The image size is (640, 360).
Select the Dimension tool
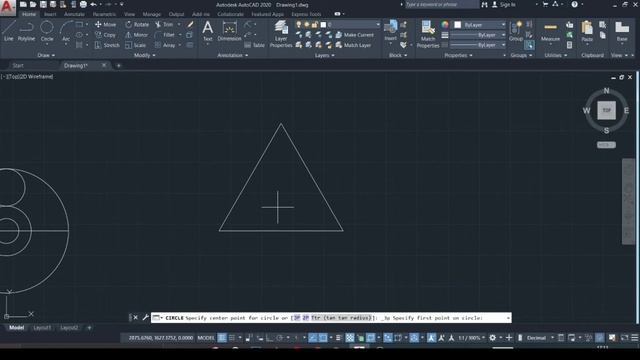point(229,31)
